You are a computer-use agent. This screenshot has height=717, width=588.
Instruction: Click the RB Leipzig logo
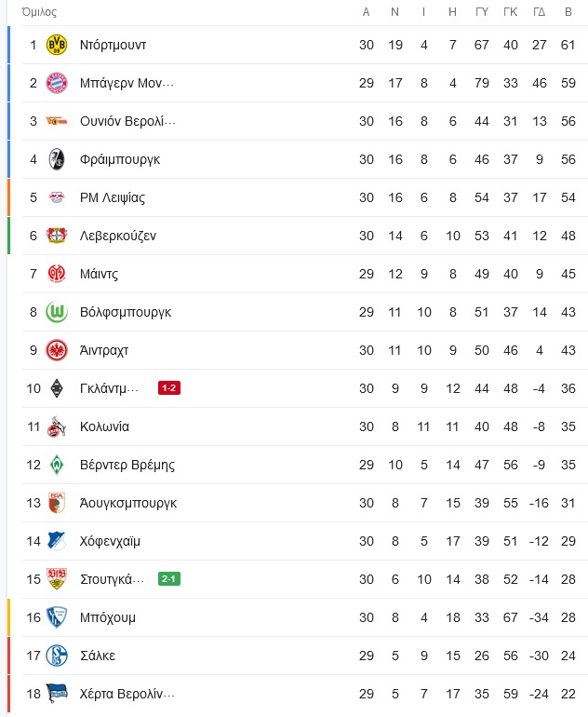pyautogui.click(x=57, y=197)
